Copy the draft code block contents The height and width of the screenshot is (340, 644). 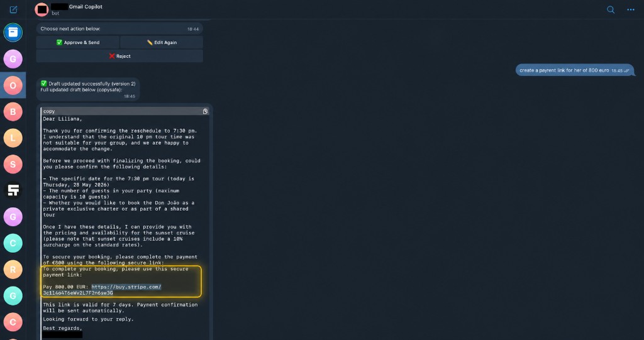click(x=206, y=111)
